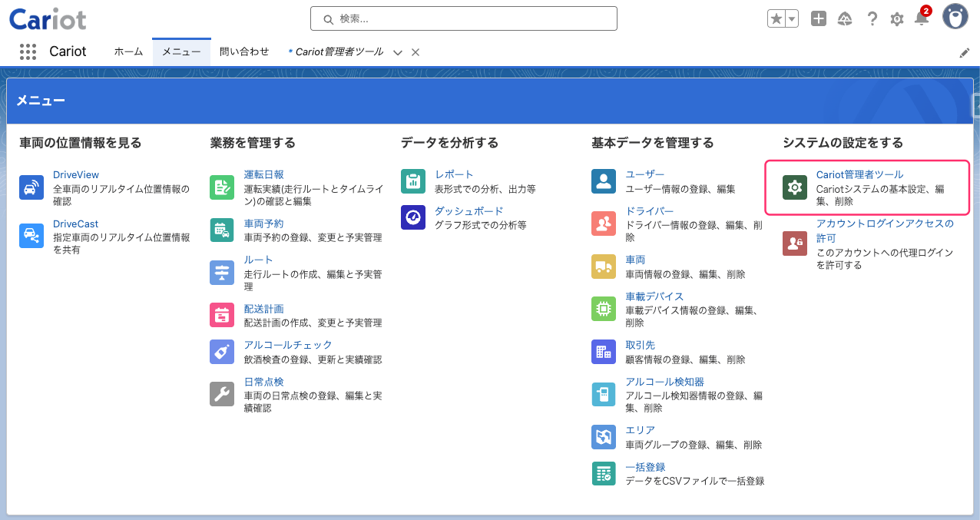
Task: Click the レポート link
Action: click(455, 174)
